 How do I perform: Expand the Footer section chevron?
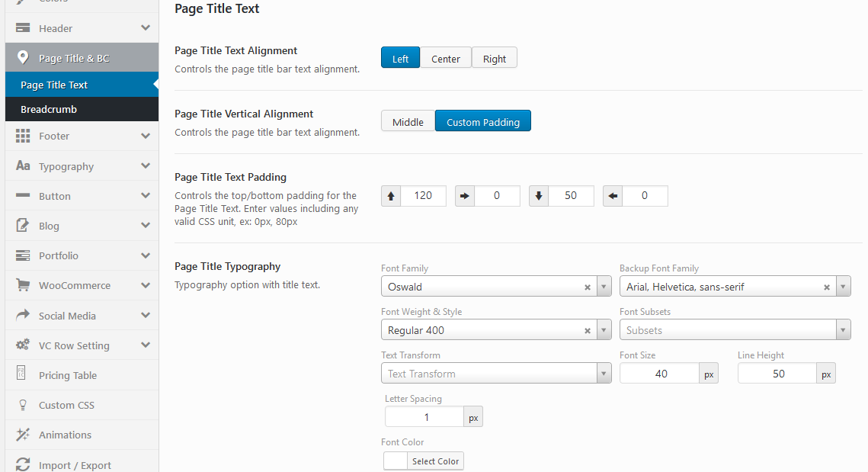pyautogui.click(x=146, y=136)
